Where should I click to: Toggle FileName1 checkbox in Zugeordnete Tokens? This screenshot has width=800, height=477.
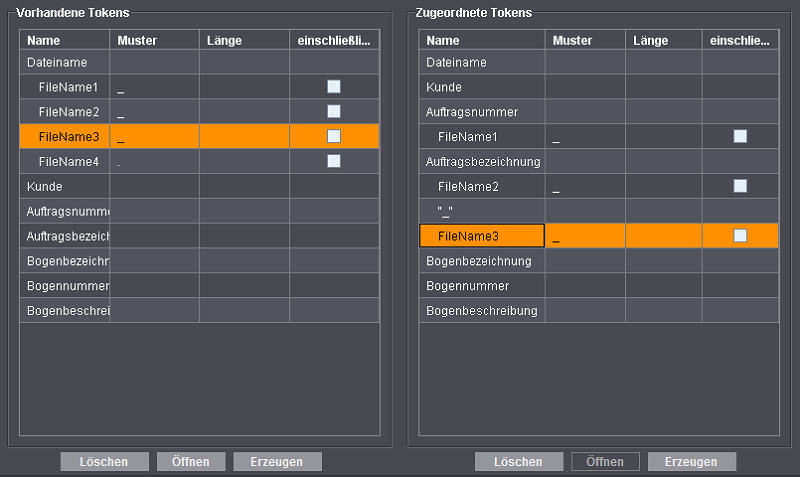[x=740, y=136]
